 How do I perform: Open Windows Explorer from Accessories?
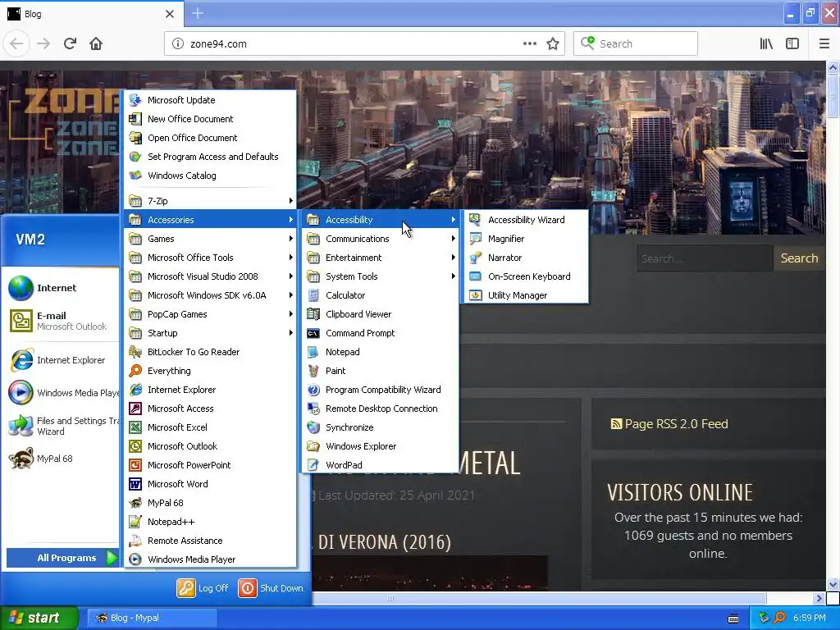pyautogui.click(x=380, y=446)
